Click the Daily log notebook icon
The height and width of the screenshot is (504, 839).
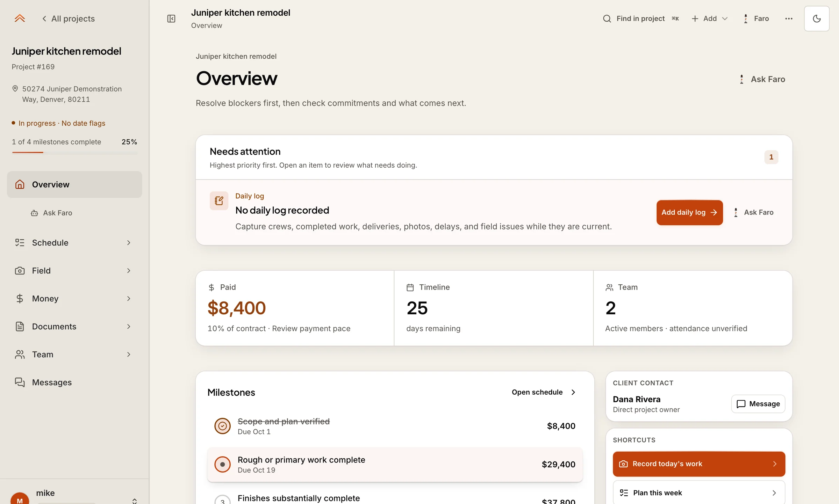(x=219, y=201)
